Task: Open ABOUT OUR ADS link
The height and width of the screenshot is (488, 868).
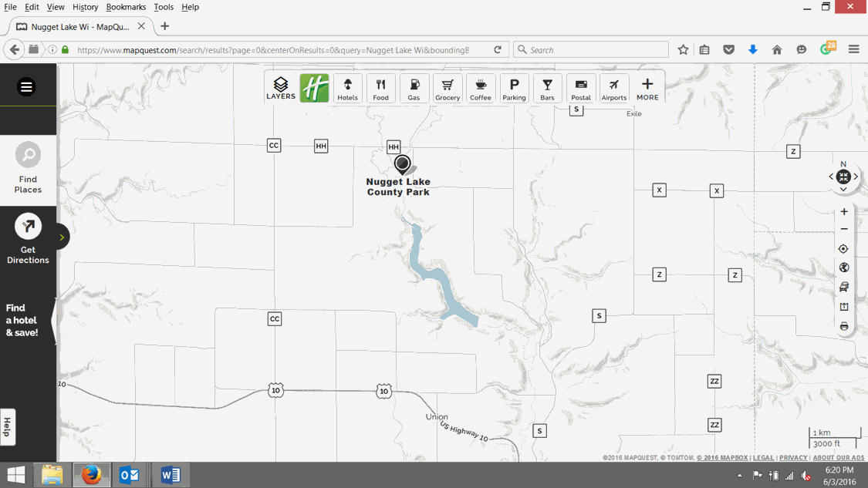Action: click(839, 458)
